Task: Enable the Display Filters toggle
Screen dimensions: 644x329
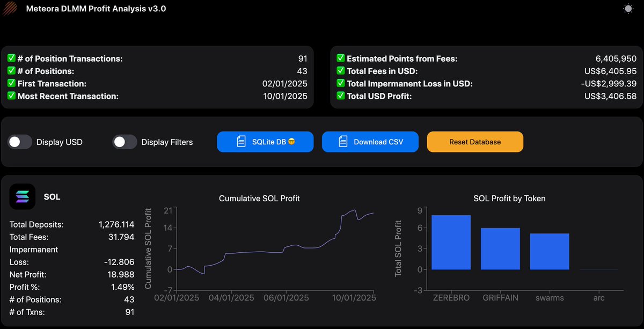Action: click(x=125, y=142)
